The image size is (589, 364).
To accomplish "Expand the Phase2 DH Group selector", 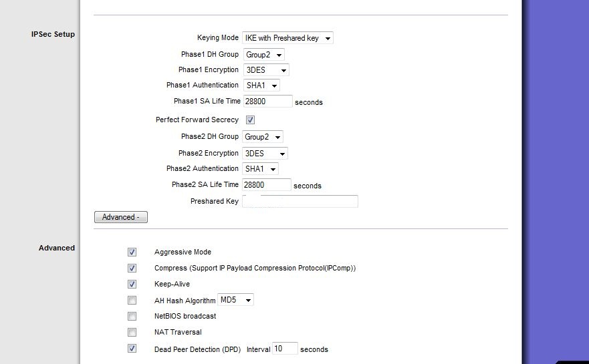I will pos(262,137).
